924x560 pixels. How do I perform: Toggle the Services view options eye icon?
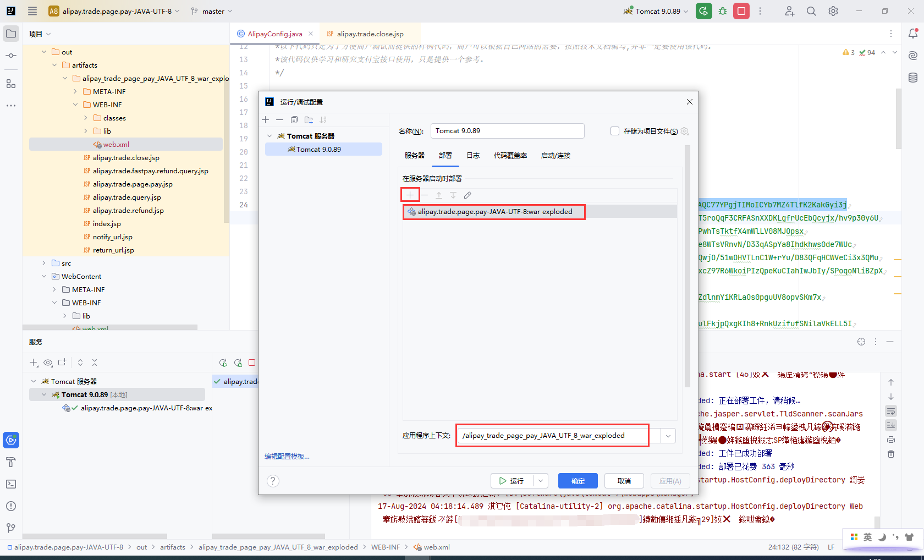click(x=48, y=363)
